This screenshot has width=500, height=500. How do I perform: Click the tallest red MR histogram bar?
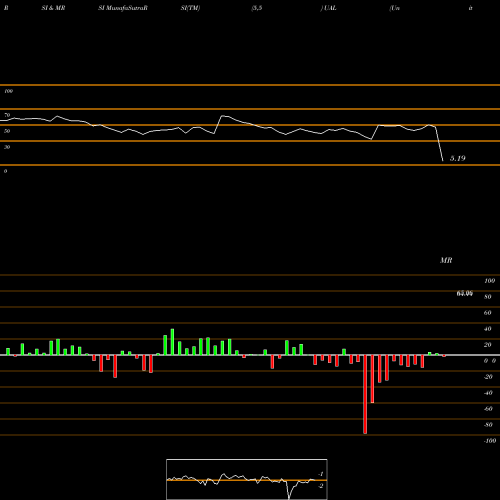click(365, 394)
